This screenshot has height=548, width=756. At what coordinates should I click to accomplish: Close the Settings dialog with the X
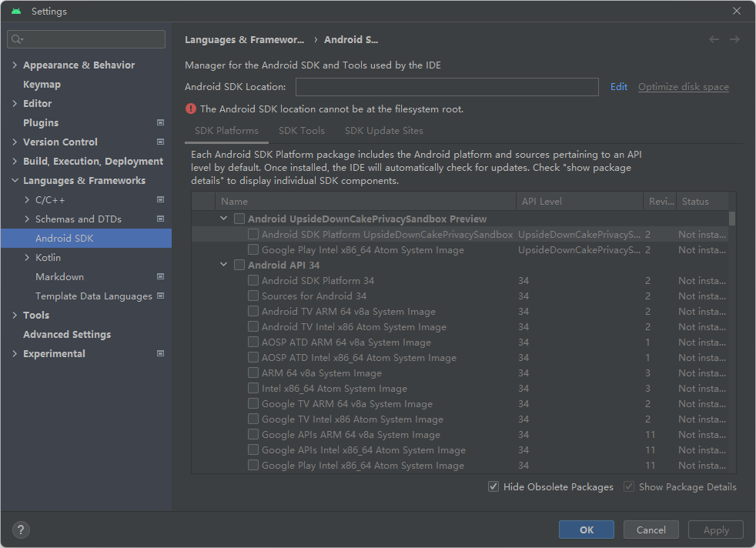[x=737, y=11]
